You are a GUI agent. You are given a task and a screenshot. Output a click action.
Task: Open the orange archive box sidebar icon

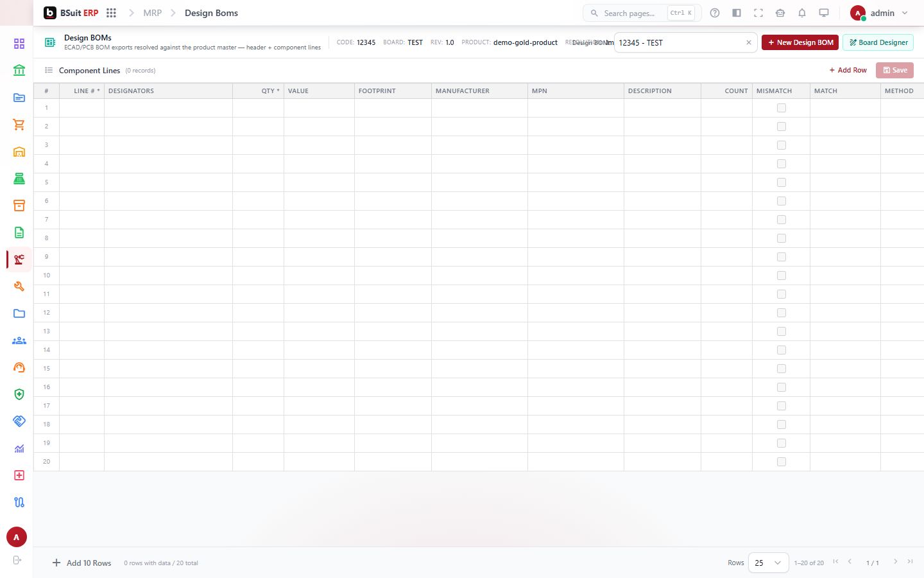point(19,206)
